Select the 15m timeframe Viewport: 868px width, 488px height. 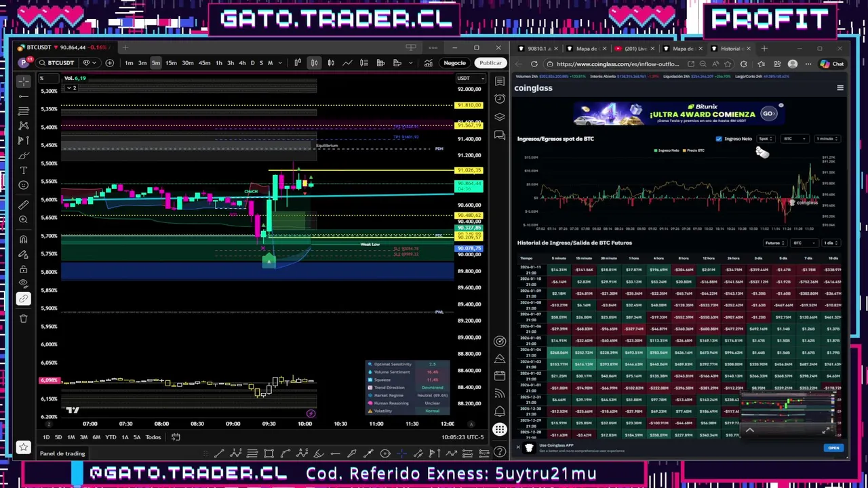171,63
